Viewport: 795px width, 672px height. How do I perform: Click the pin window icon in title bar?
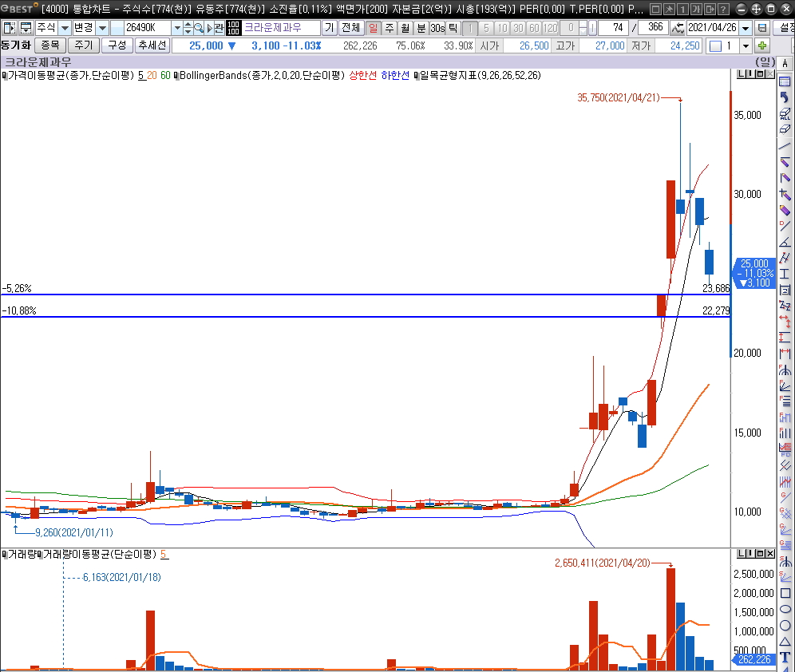tap(669, 9)
